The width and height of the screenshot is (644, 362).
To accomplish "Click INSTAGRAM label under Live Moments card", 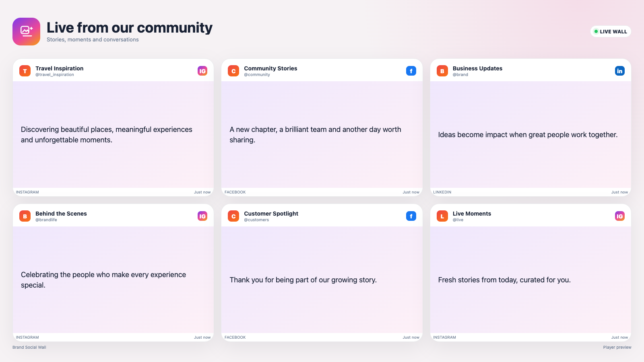I will pyautogui.click(x=444, y=337).
